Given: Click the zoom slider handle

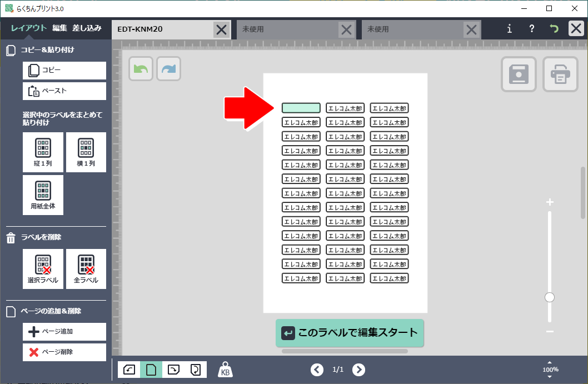Looking at the screenshot, I should (x=550, y=297).
